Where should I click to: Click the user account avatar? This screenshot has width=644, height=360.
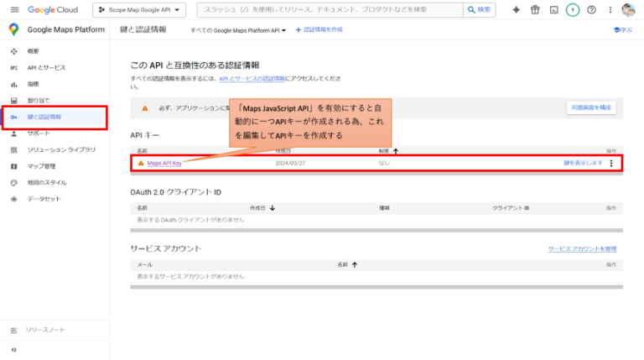pos(628,10)
